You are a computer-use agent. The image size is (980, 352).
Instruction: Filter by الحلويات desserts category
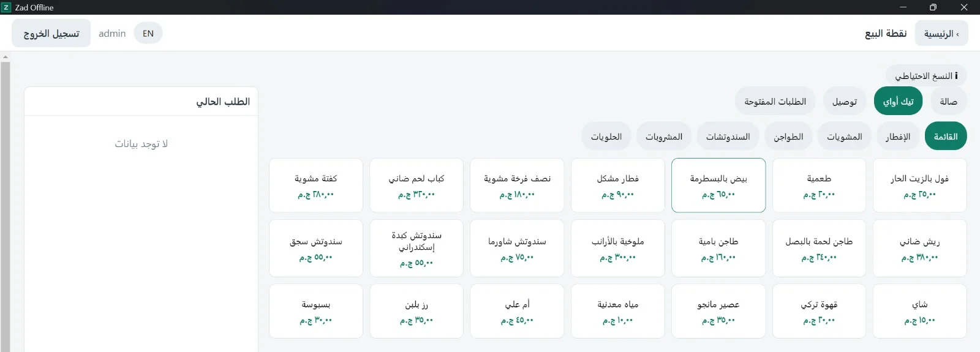[606, 136]
